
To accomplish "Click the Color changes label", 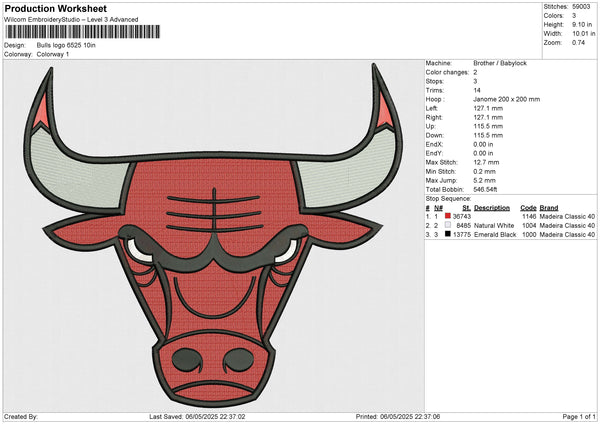I will click(447, 72).
